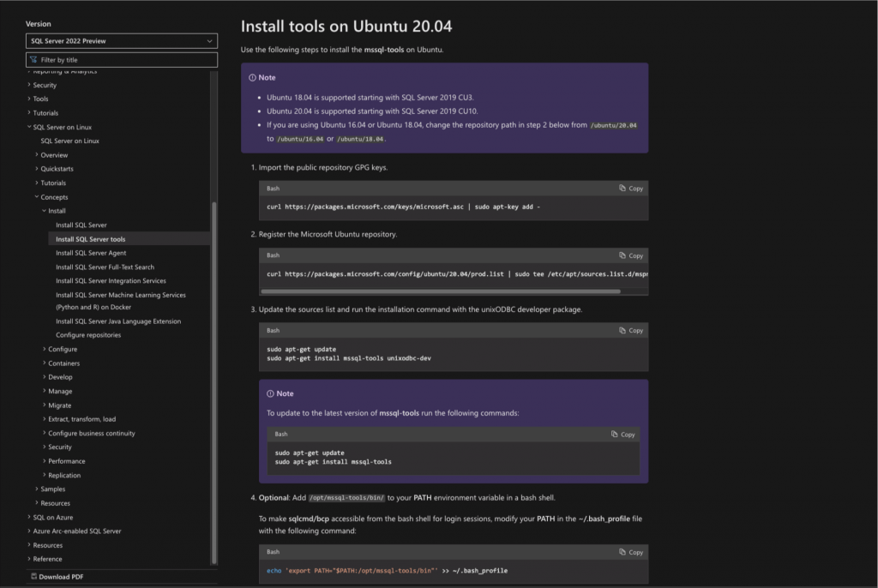878x588 pixels.
Task: Click the Install tools on Ubuntu 20.04 heading
Action: [x=346, y=27]
